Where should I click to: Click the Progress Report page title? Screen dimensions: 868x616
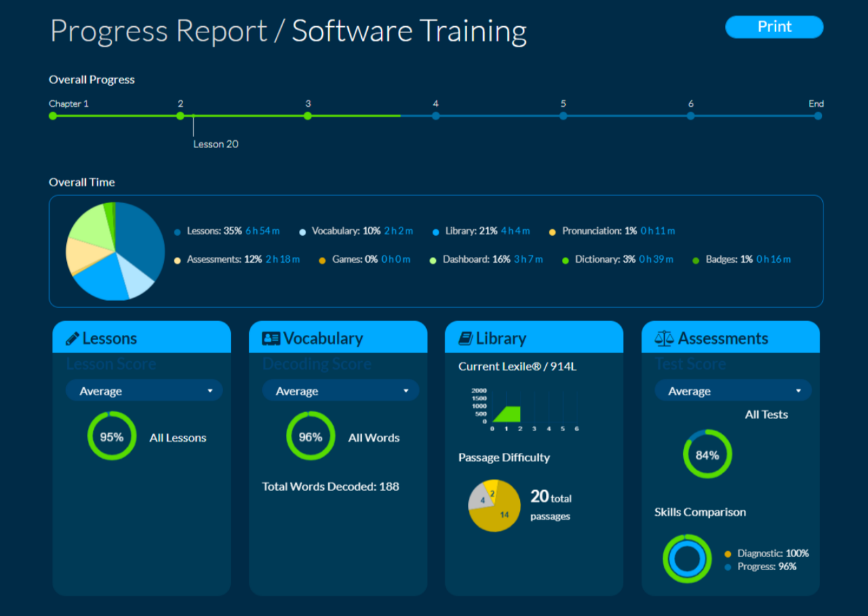[x=288, y=31]
